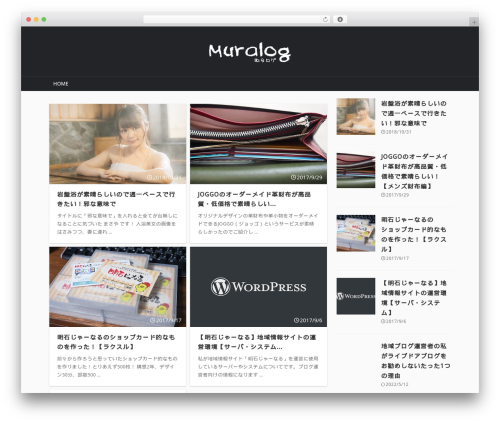Click sidebar bath lady thumbnail
The height and width of the screenshot is (423, 500).
point(356,116)
